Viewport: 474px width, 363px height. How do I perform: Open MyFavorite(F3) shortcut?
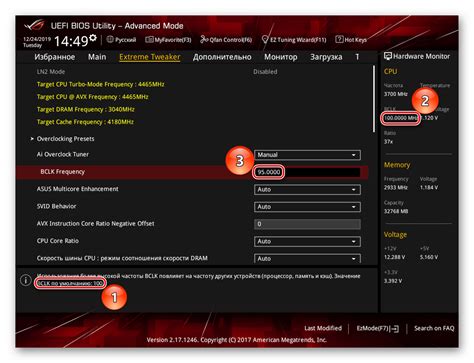(x=168, y=40)
